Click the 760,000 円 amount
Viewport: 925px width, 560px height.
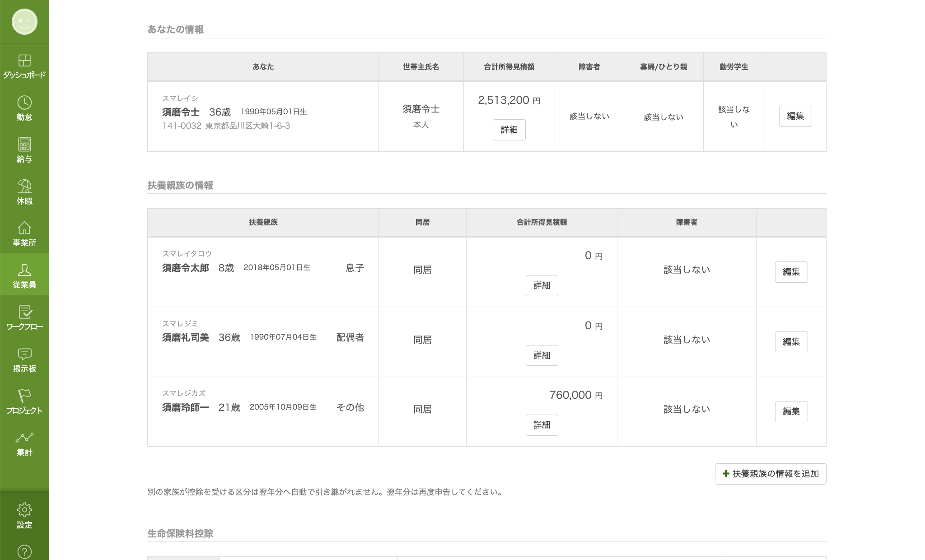[576, 395]
